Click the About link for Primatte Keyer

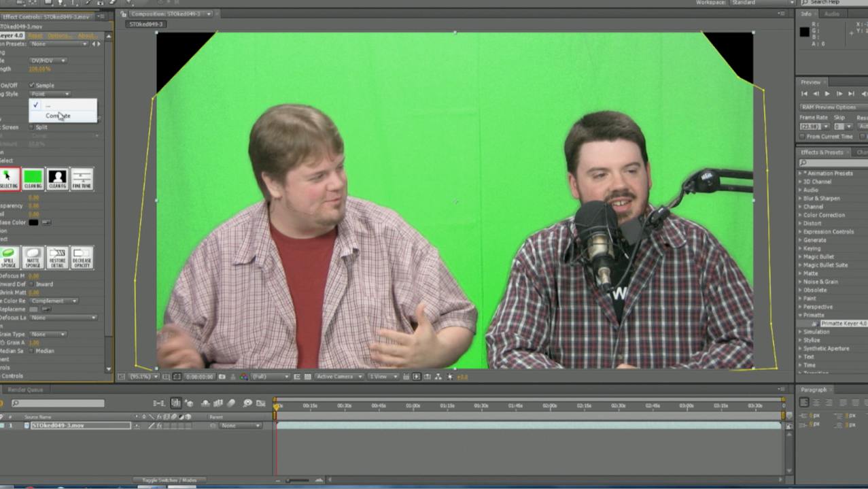click(x=87, y=35)
